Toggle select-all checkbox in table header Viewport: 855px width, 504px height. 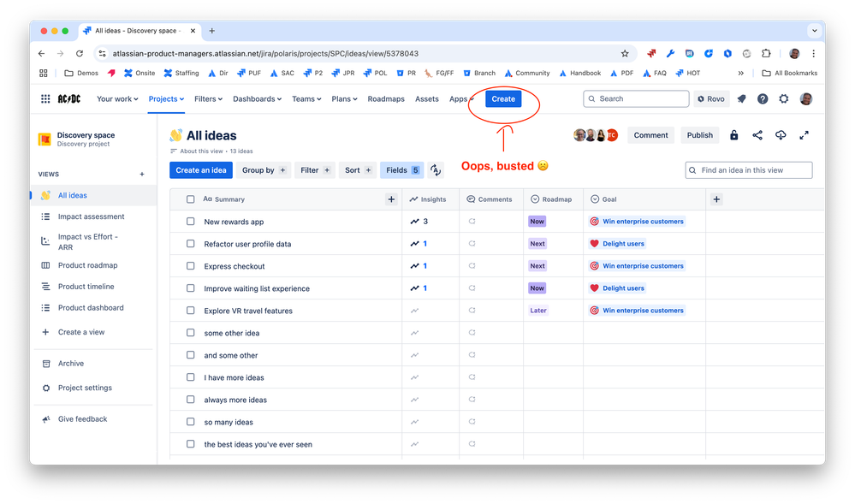190,199
